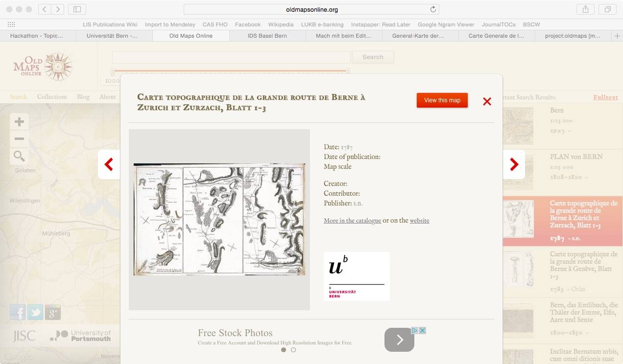
Task: Open the About menu item
Action: point(107,97)
